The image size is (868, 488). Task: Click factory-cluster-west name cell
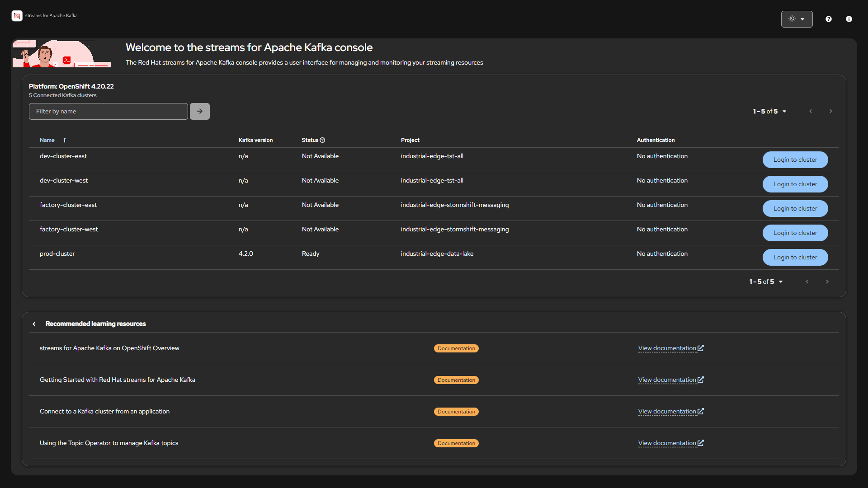pos(69,229)
